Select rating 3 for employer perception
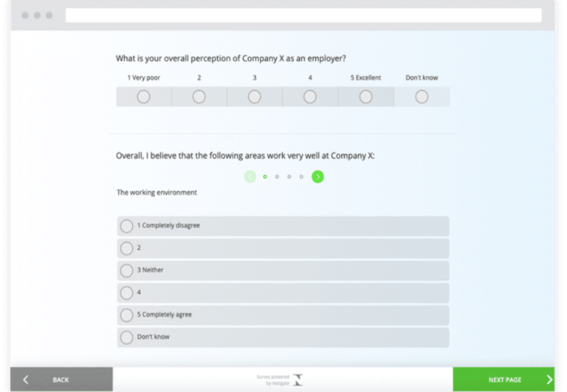567x392 pixels. click(255, 97)
